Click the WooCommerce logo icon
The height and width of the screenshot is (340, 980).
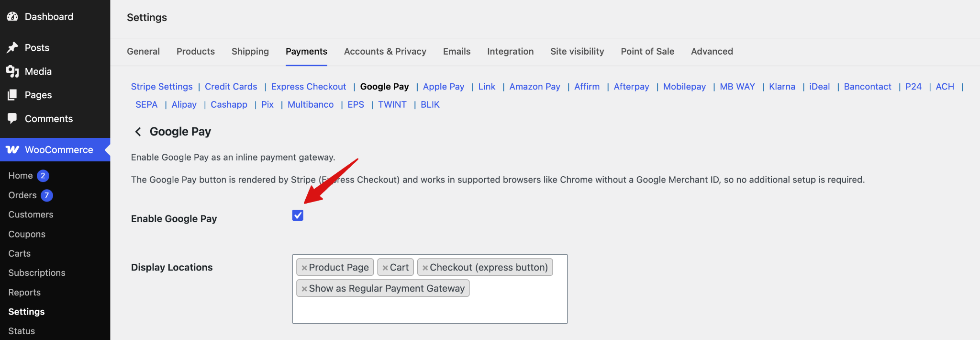coord(12,150)
